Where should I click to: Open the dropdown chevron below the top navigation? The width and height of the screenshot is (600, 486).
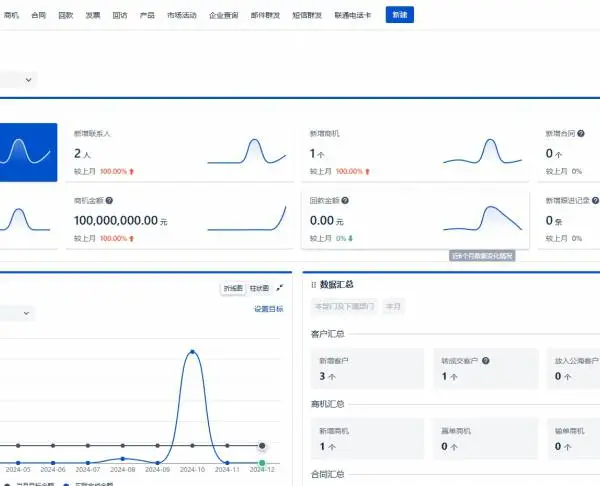click(x=28, y=80)
